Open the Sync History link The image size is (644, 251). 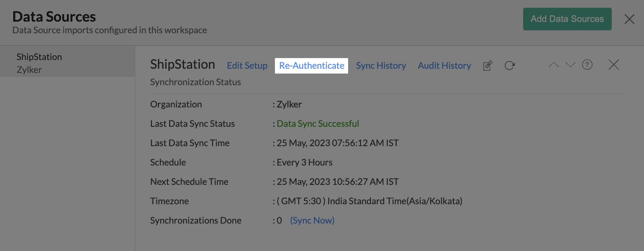381,65
